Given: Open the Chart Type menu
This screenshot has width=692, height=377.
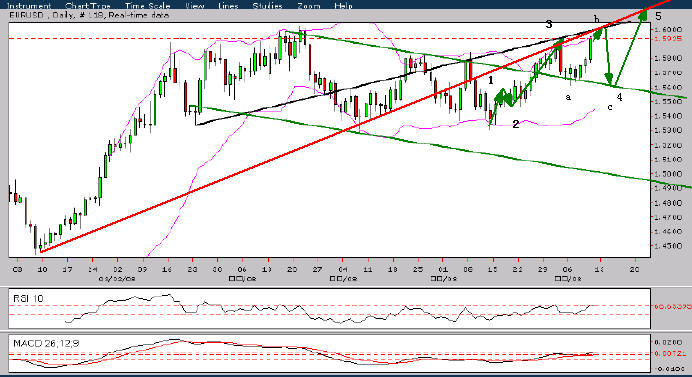Looking at the screenshot, I should tap(87, 6).
